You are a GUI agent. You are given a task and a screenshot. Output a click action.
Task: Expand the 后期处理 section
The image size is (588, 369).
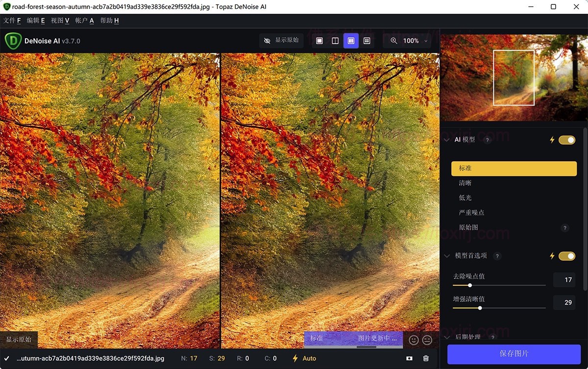446,337
